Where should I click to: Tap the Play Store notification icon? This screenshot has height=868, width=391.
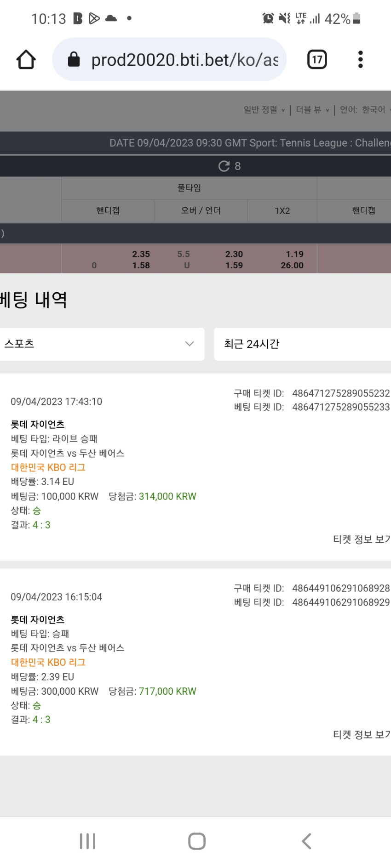pyautogui.click(x=94, y=18)
